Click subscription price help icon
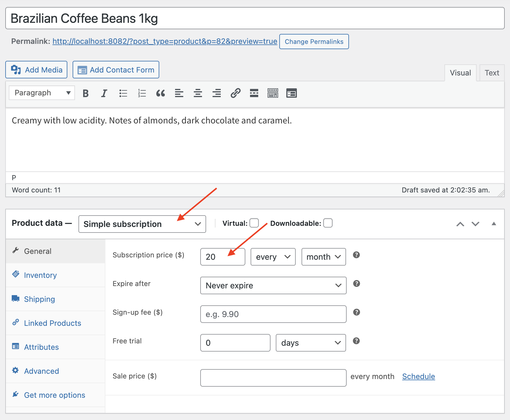 click(356, 255)
